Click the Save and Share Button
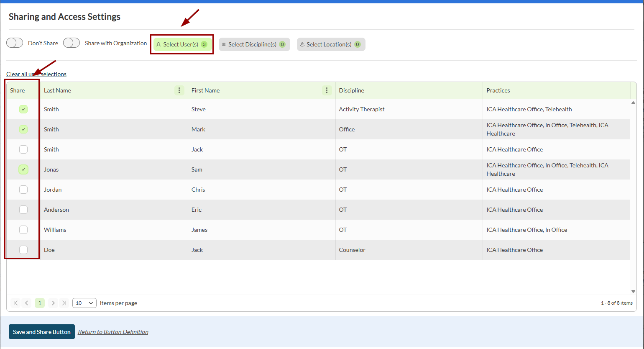The width and height of the screenshot is (644, 349). pos(42,332)
